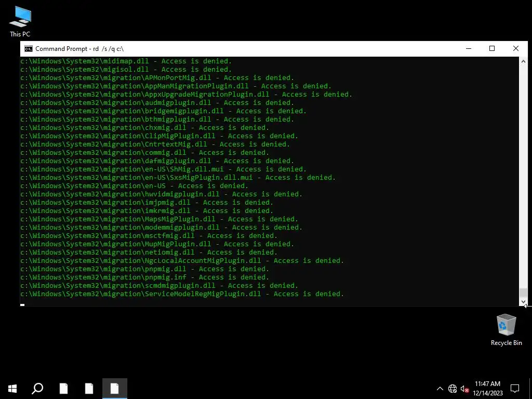This screenshot has width=532, height=399.
Task: Click the line containing commig.dll
Action: (144, 153)
